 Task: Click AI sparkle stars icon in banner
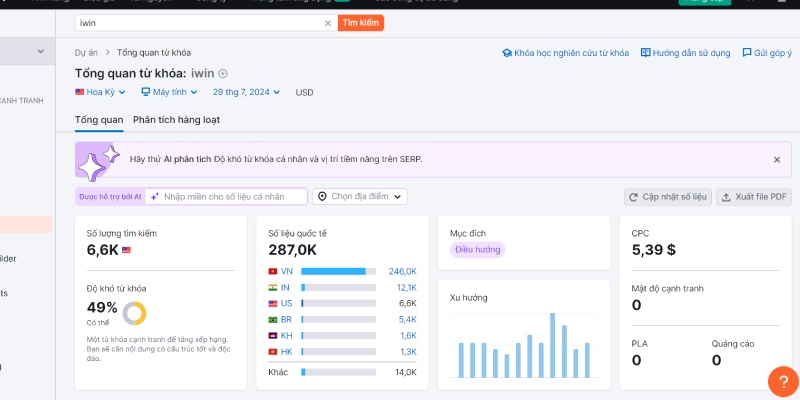pos(98,162)
